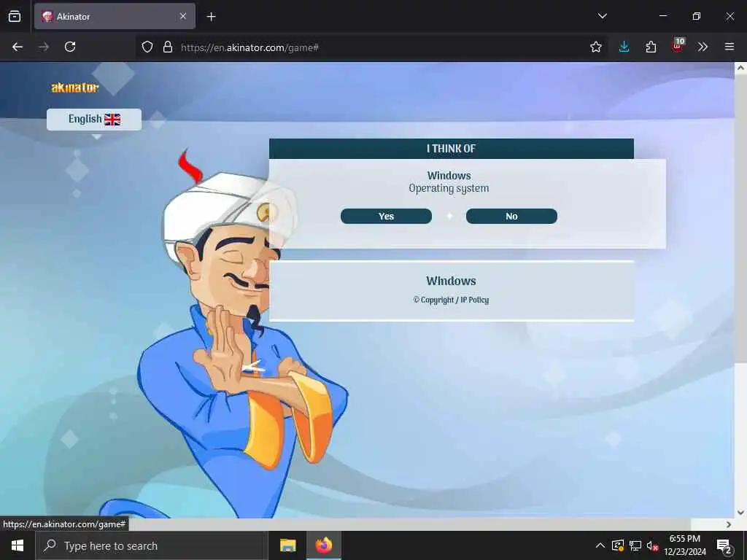This screenshot has width=747, height=560.
Task: Open the Firefox hamburger application menu
Action: tap(729, 47)
